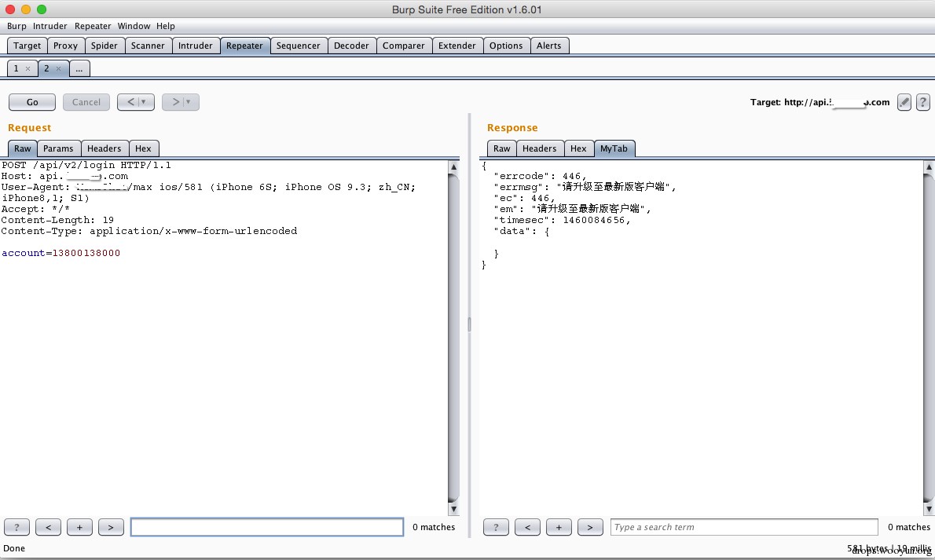
Task: Go to previous match in request search
Action: tap(48, 527)
